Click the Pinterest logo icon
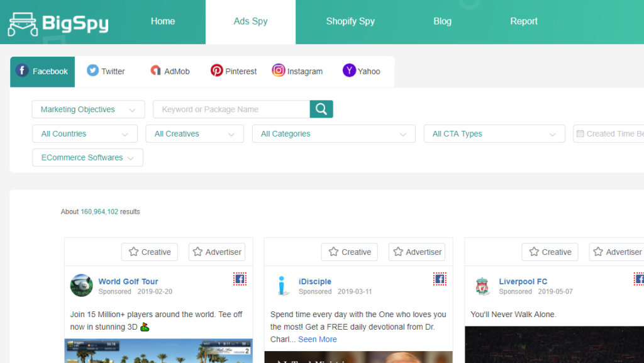The image size is (644, 363). coord(216,70)
